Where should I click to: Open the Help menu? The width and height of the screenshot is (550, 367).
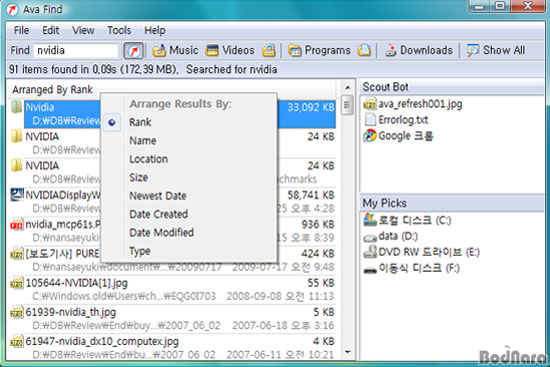155,31
